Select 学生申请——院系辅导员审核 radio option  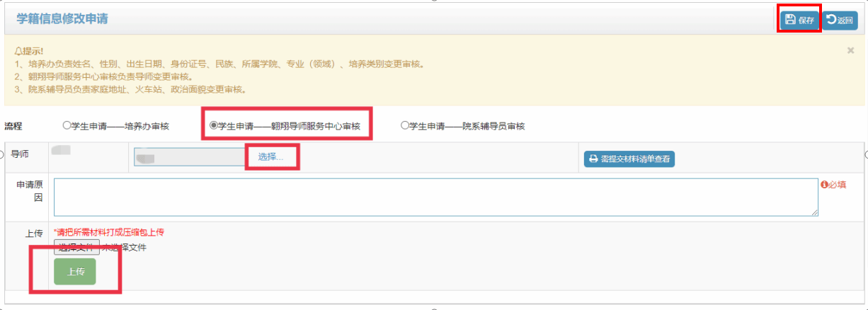tap(405, 125)
